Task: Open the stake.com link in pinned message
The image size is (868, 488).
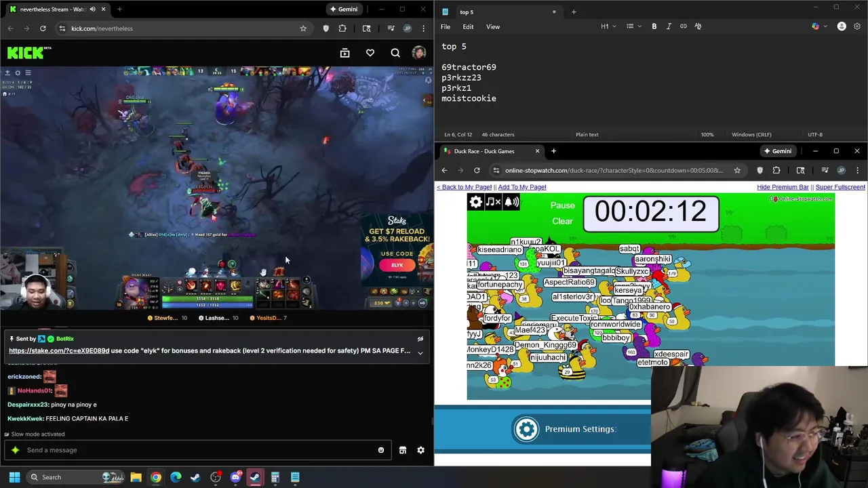Action: click(x=59, y=351)
